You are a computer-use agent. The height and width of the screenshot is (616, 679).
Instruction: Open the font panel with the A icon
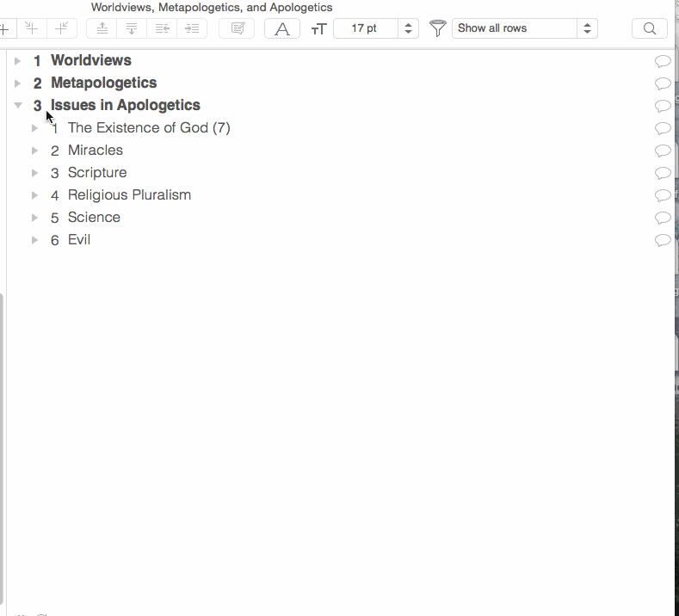coord(281,28)
